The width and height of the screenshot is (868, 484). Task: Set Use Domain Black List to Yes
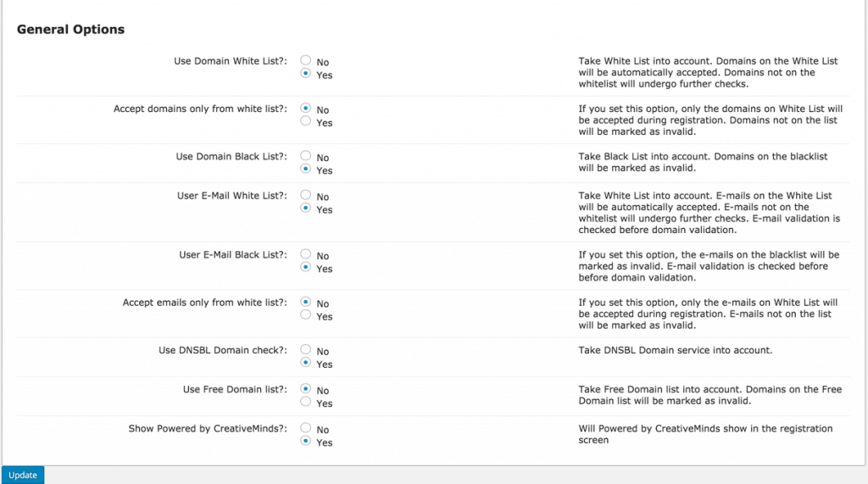point(306,169)
